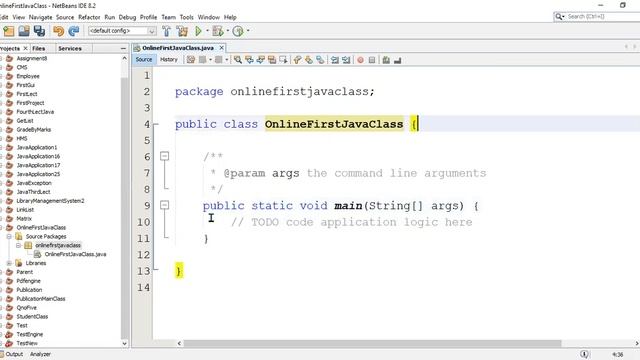
Task: Select OnlineFirstJavaClass.java file in tree
Action: (75, 254)
